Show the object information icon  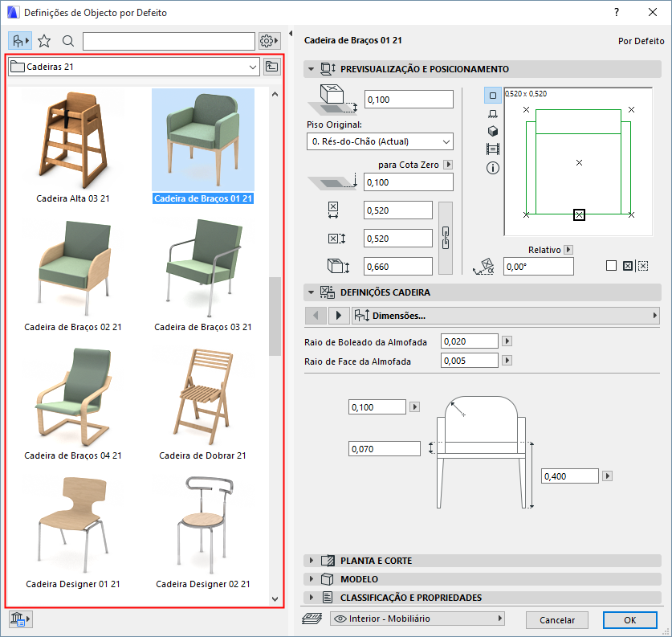tap(493, 168)
